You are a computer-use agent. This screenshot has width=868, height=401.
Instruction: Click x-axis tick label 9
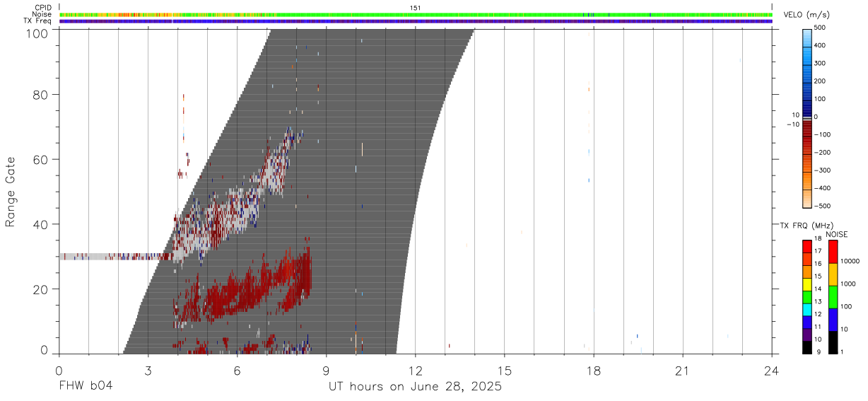pos(326,371)
